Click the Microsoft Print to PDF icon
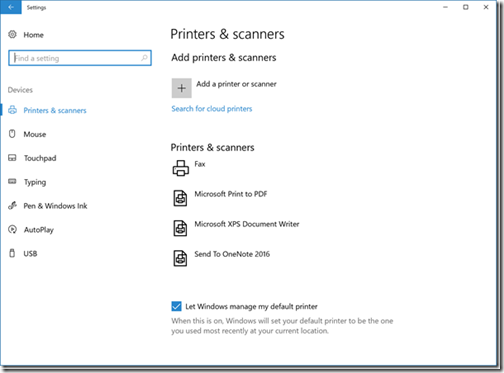The width and height of the screenshot is (504, 373). (x=180, y=198)
